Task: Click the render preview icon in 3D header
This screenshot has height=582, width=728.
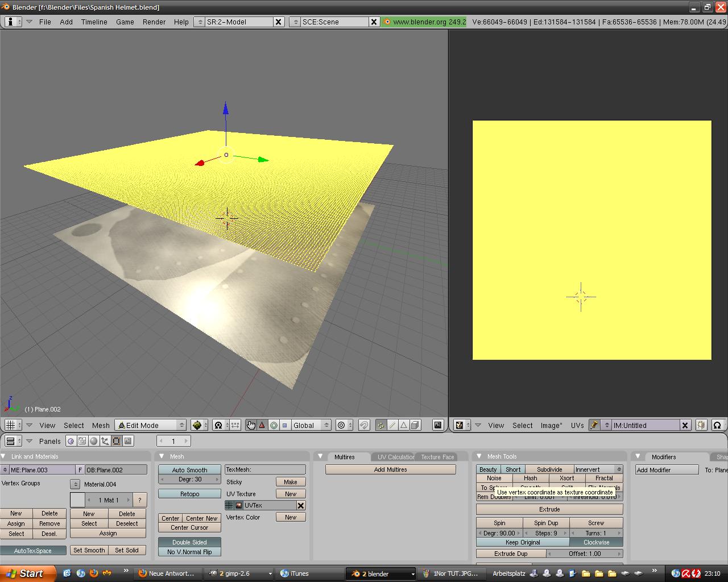Action: point(437,425)
